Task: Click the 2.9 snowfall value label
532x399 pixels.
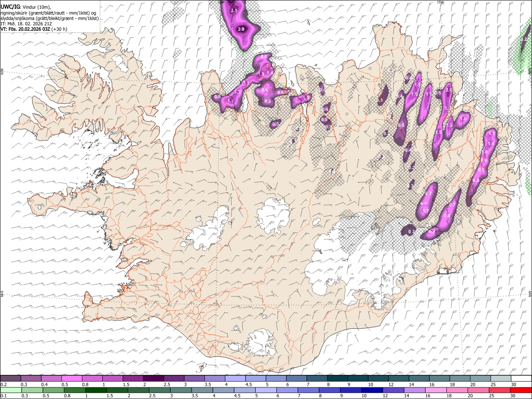Action: [x=241, y=29]
